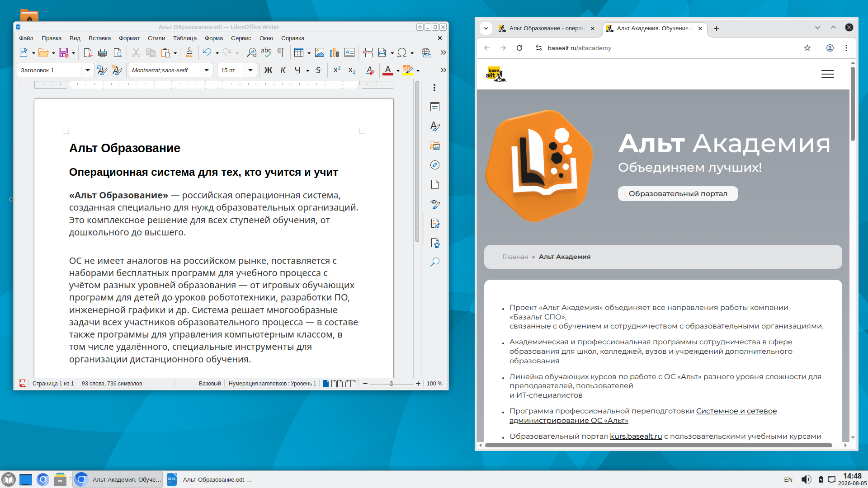Viewport: 868px width, 488px height.
Task: Expand the highlighting color dropdown arrow
Action: coord(418,70)
